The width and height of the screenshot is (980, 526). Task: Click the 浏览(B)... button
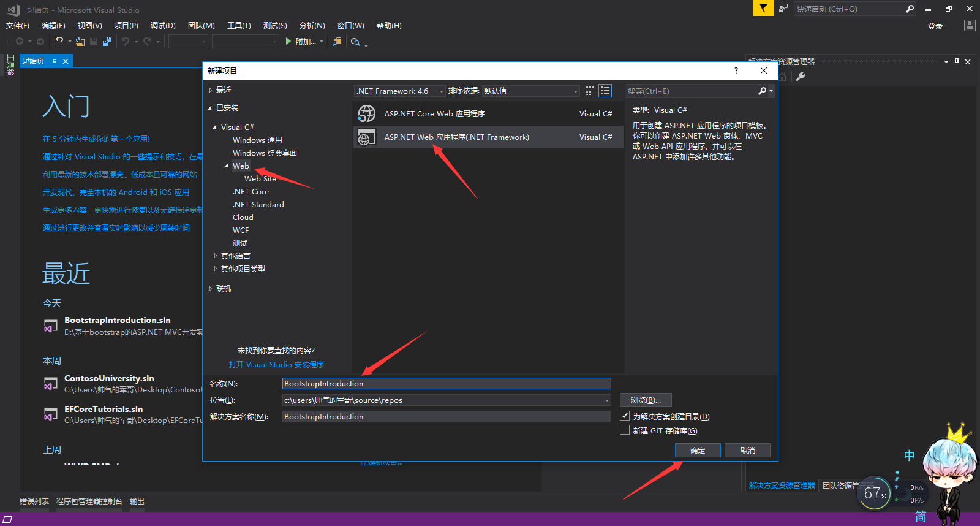[646, 400]
